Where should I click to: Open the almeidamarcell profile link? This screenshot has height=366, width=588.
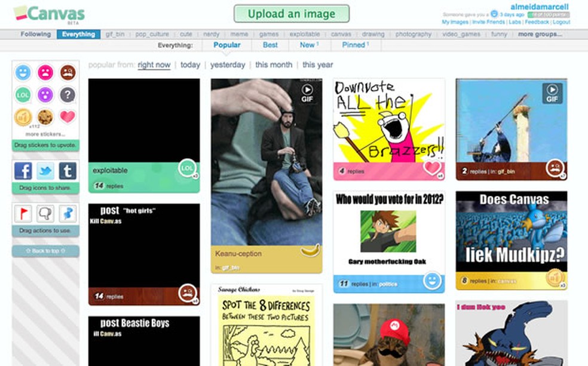click(x=539, y=7)
